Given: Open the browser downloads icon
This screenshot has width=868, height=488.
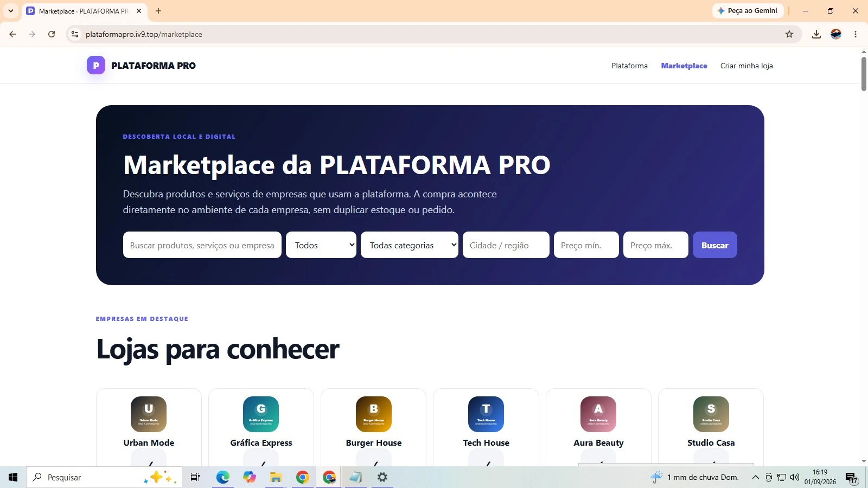Looking at the screenshot, I should coord(816,34).
